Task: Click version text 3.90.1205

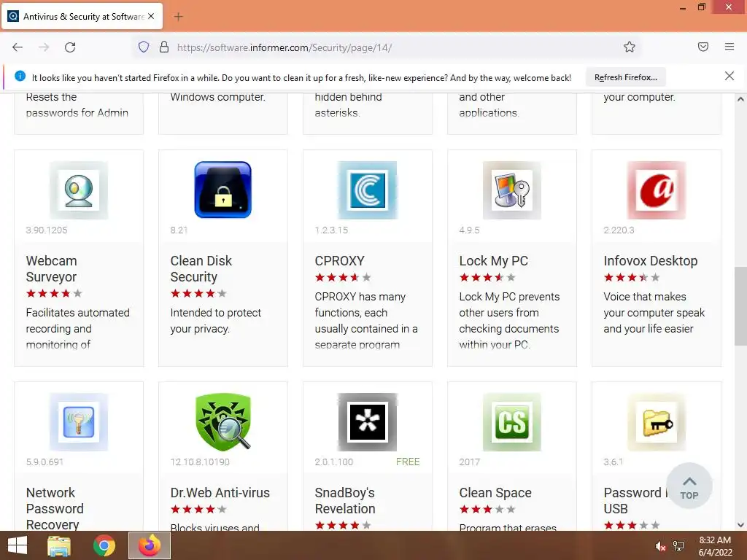Action: tap(46, 230)
